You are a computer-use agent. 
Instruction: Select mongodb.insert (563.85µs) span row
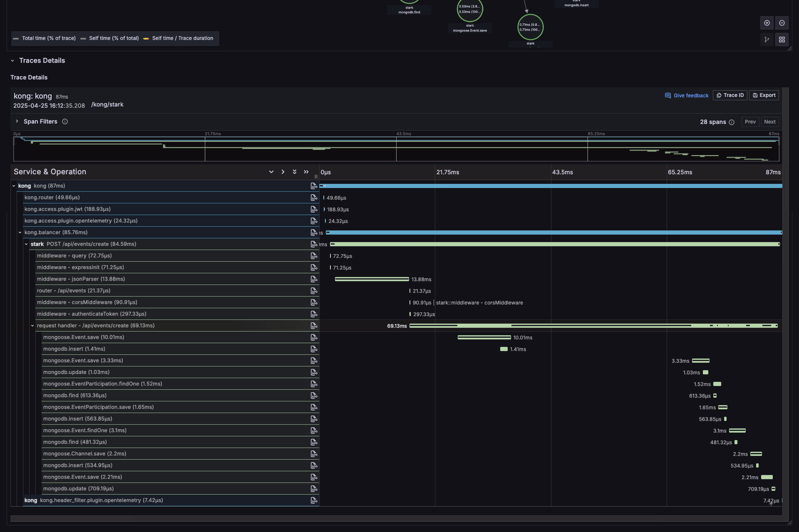pos(180,419)
